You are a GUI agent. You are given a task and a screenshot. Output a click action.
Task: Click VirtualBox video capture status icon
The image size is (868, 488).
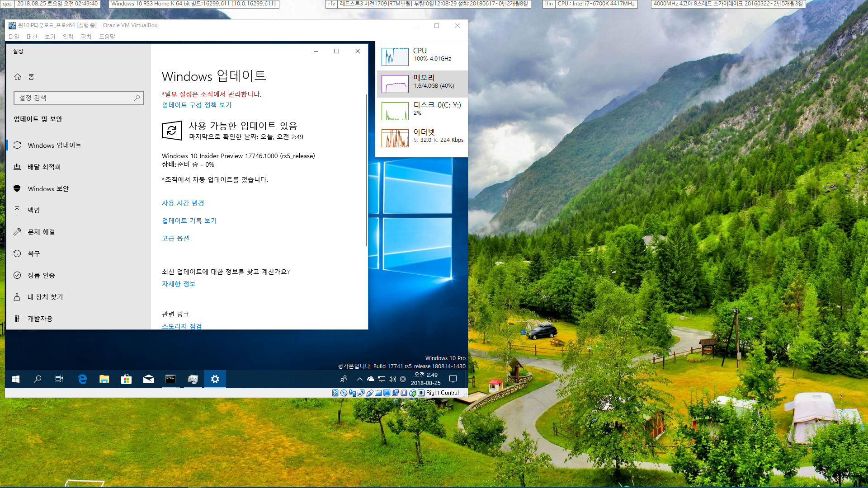[396, 393]
